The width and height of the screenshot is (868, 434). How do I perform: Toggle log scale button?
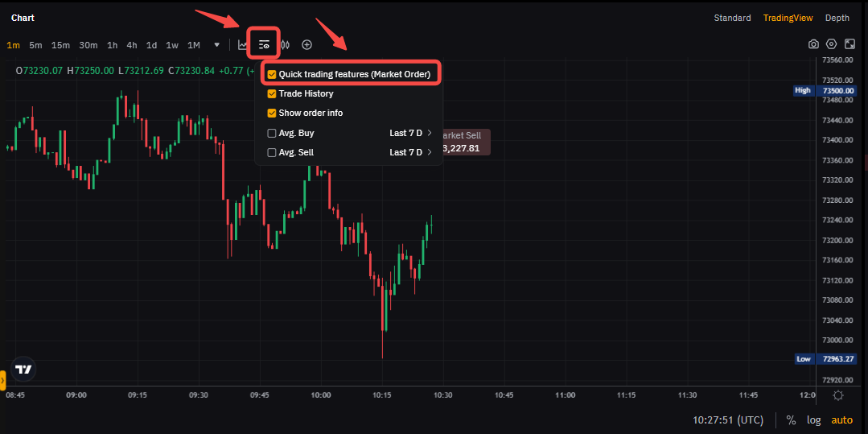814,420
